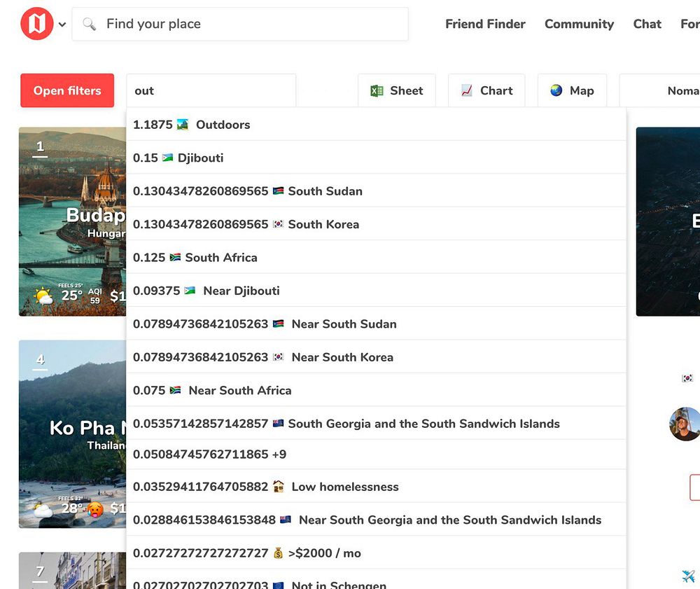This screenshot has width=700, height=589.
Task: Select South Georgia and the South Sandwich Islands
Action: pos(376,423)
